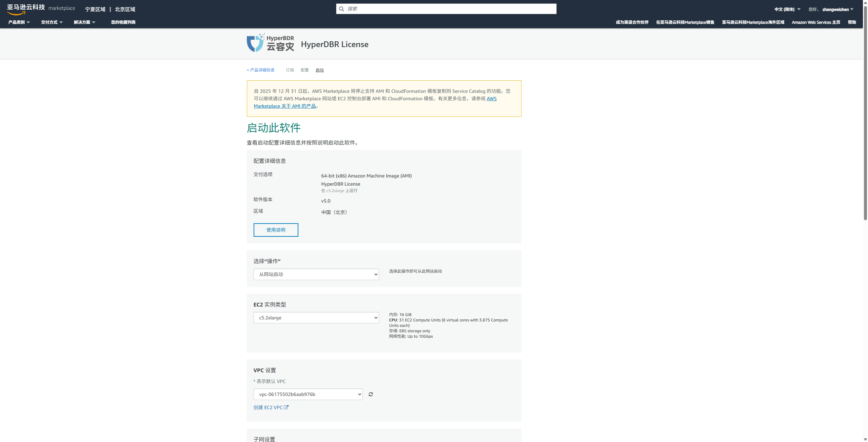Click the 启动此软件 heading
The image size is (868, 442).
coord(274,128)
